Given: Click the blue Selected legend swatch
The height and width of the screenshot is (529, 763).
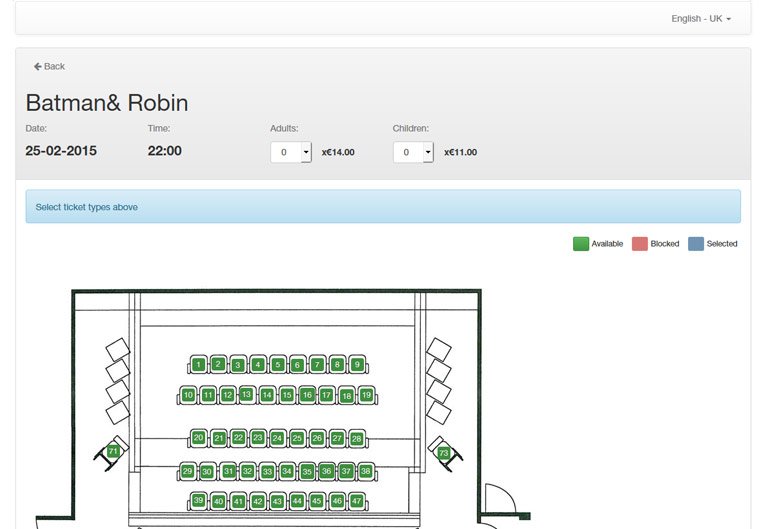Looking at the screenshot, I should (696, 244).
